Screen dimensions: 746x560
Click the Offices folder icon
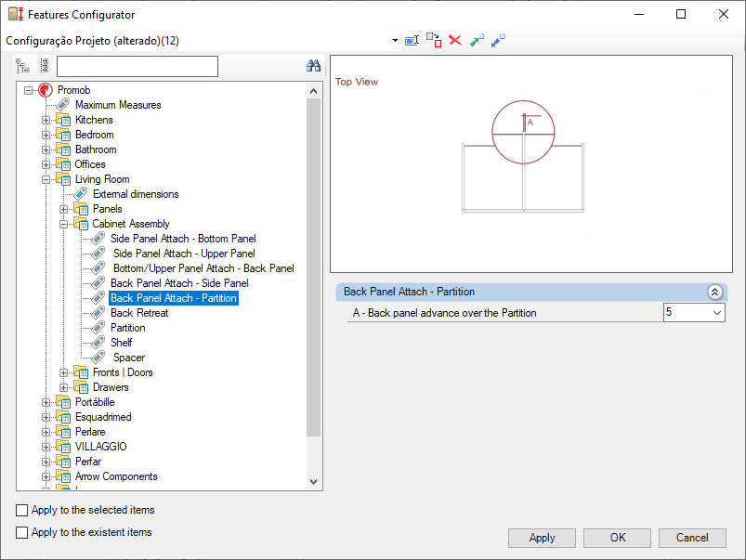coord(63,164)
